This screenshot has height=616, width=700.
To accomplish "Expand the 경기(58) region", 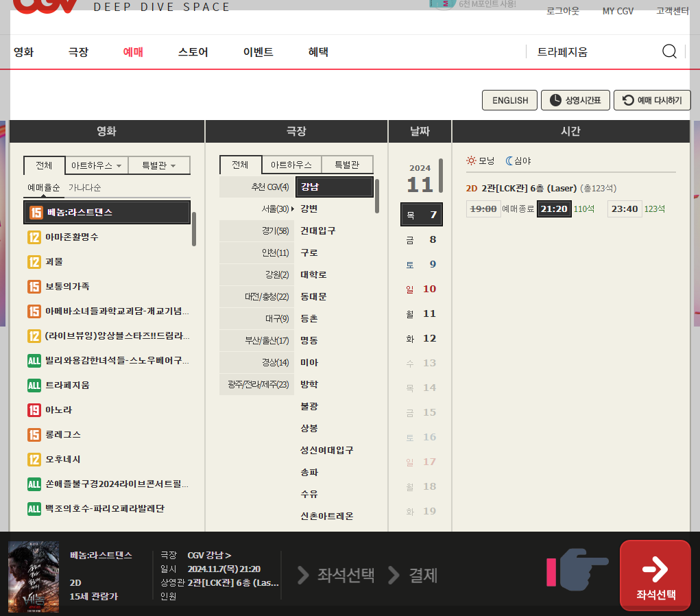I will click(256, 230).
